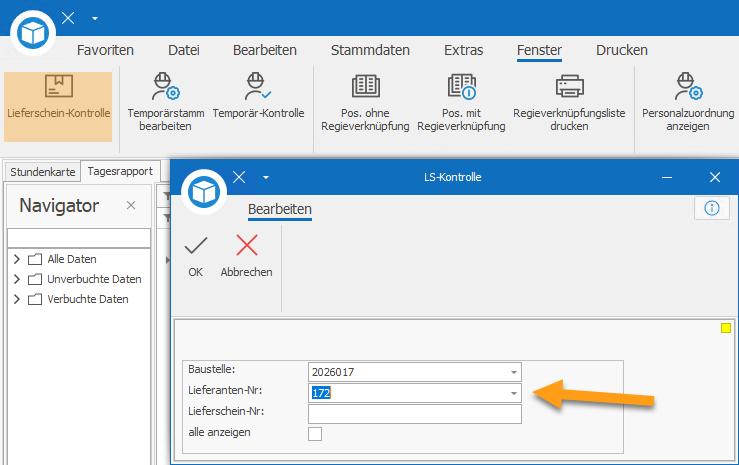739x465 pixels.
Task: Open the Drucken ribbon tab
Action: [622, 50]
